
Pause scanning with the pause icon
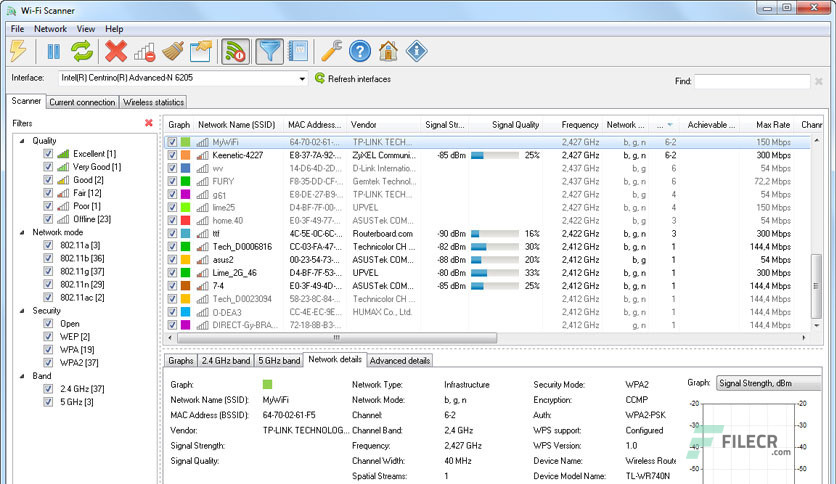pos(53,52)
